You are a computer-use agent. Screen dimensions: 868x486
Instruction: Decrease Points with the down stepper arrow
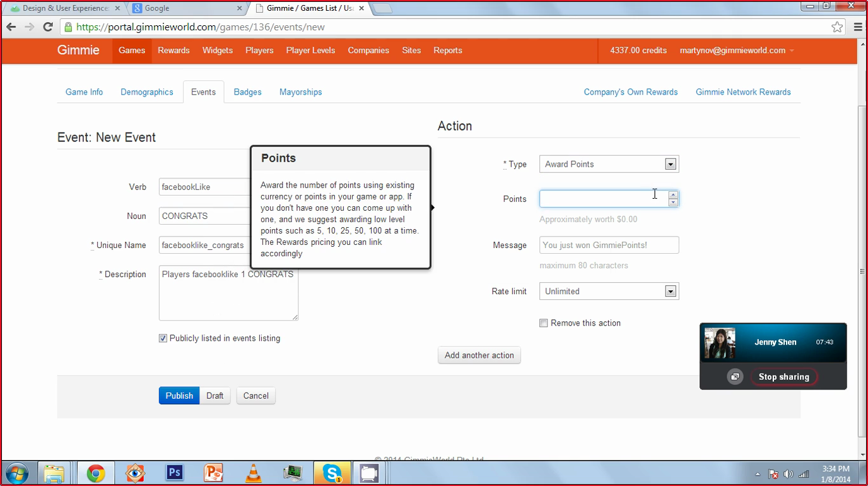click(x=673, y=203)
